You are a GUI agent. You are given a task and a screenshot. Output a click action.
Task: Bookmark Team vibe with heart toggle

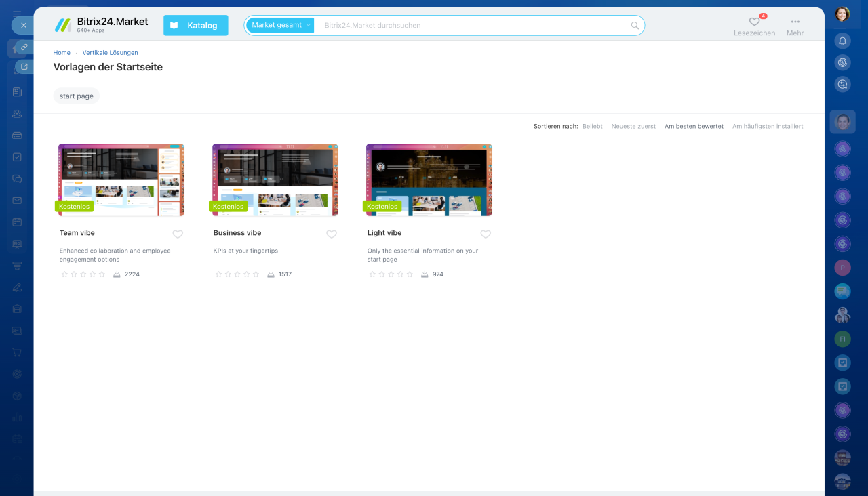point(178,234)
